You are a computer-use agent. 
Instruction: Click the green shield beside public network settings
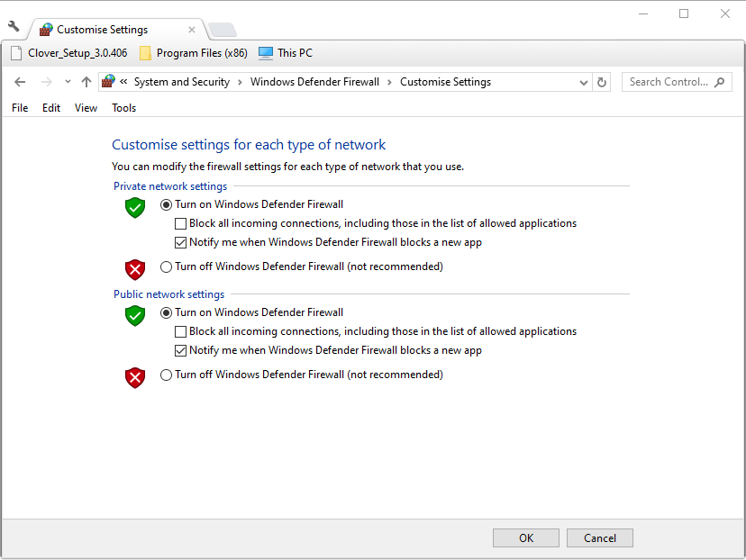(134, 315)
